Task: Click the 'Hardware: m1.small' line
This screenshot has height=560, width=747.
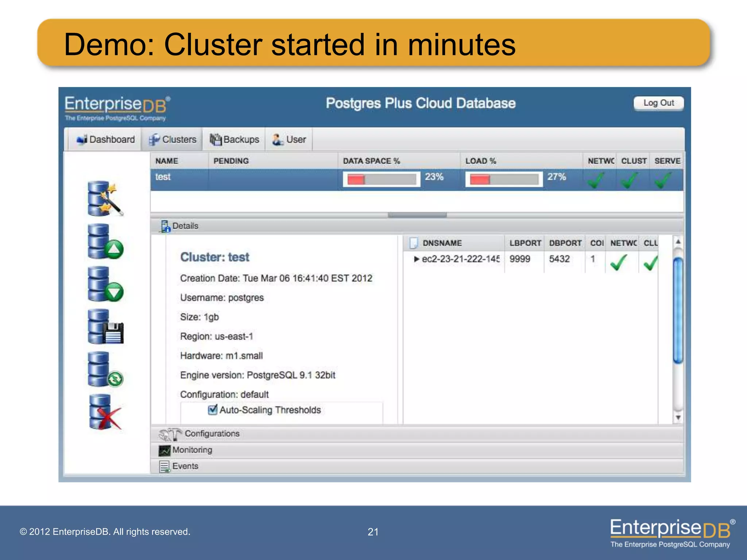Action: tap(221, 355)
